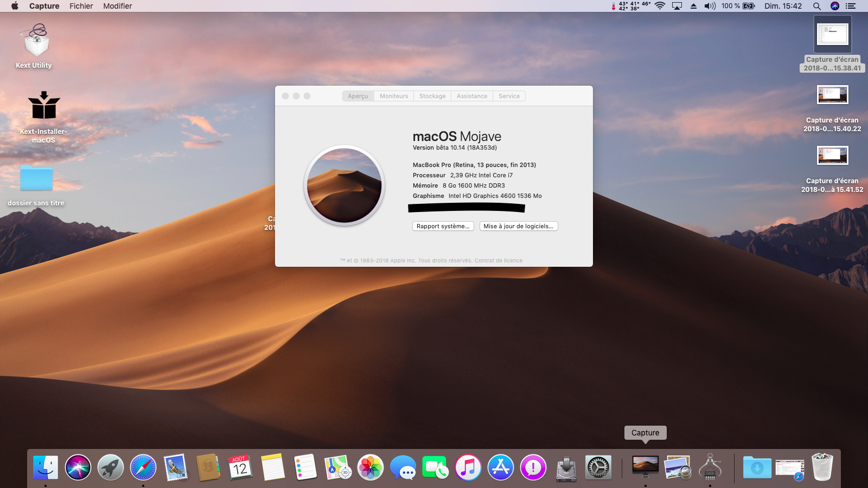Click volume speaker icon in menu bar
Screen dimensions: 868x488
(x=710, y=6)
